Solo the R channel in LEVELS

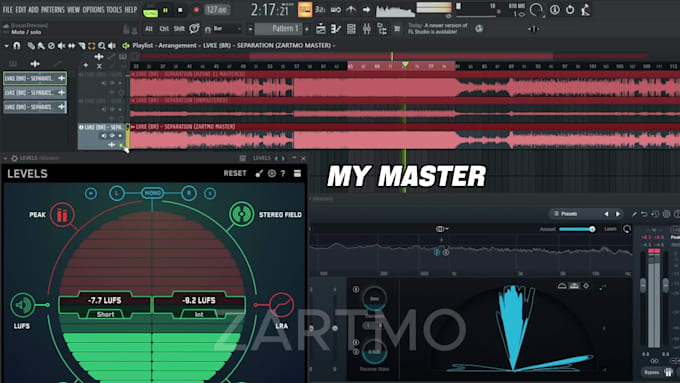pos(189,193)
